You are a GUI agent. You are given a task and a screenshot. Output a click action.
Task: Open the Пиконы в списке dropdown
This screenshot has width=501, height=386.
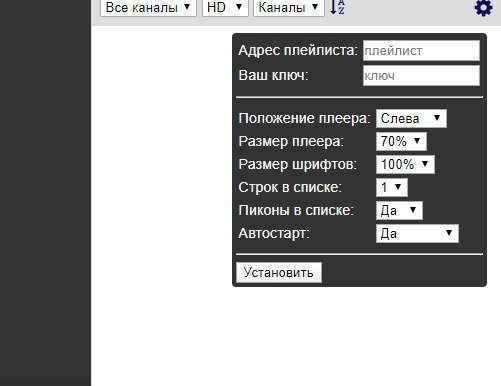[399, 210]
